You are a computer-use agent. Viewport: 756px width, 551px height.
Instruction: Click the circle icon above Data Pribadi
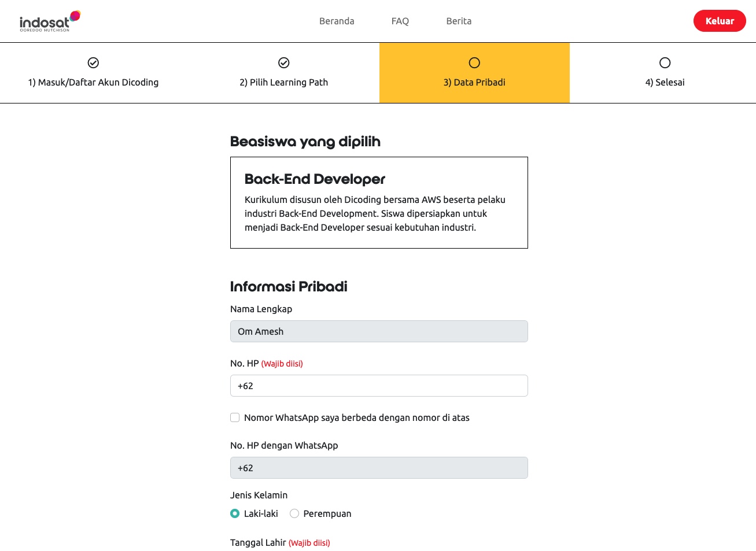point(474,62)
